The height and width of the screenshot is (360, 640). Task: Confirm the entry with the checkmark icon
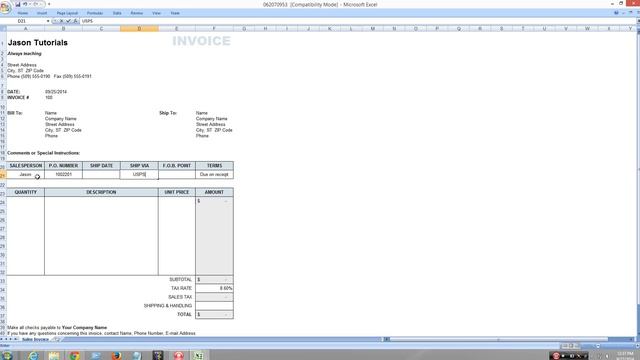pyautogui.click(x=68, y=21)
